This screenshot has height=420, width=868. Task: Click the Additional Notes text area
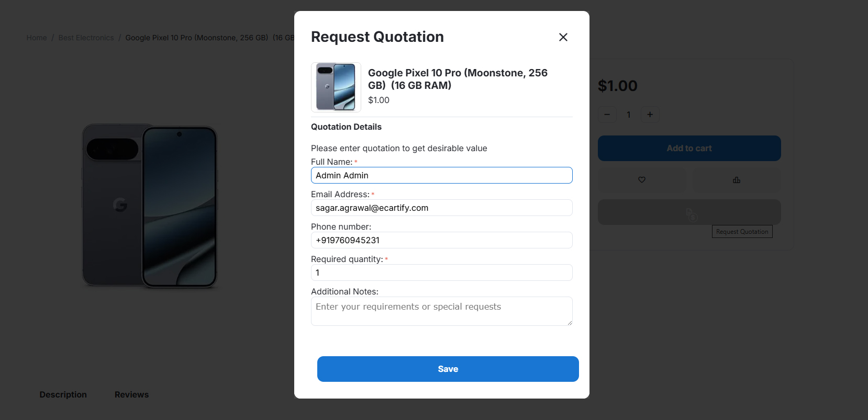tap(441, 311)
